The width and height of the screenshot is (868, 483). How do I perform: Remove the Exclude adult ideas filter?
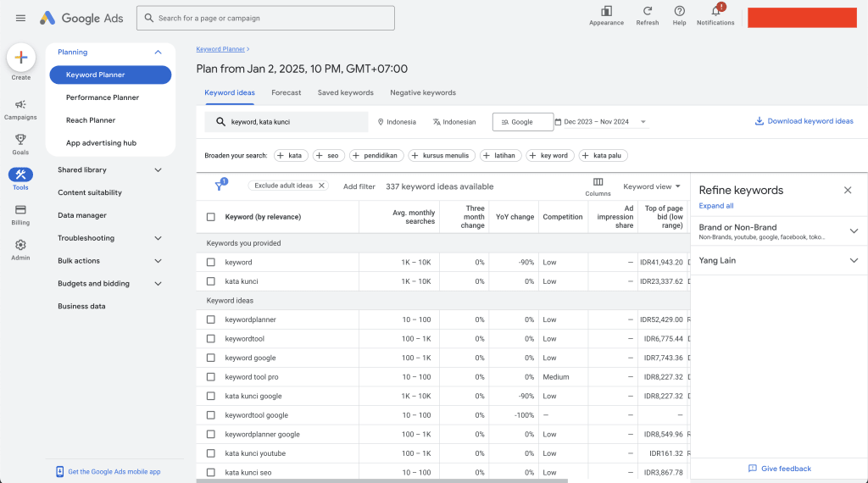[x=321, y=186]
